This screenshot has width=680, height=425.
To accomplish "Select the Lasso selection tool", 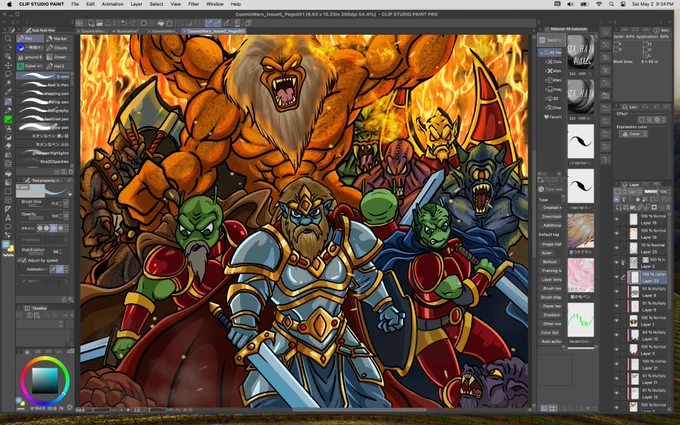I will [x=8, y=74].
